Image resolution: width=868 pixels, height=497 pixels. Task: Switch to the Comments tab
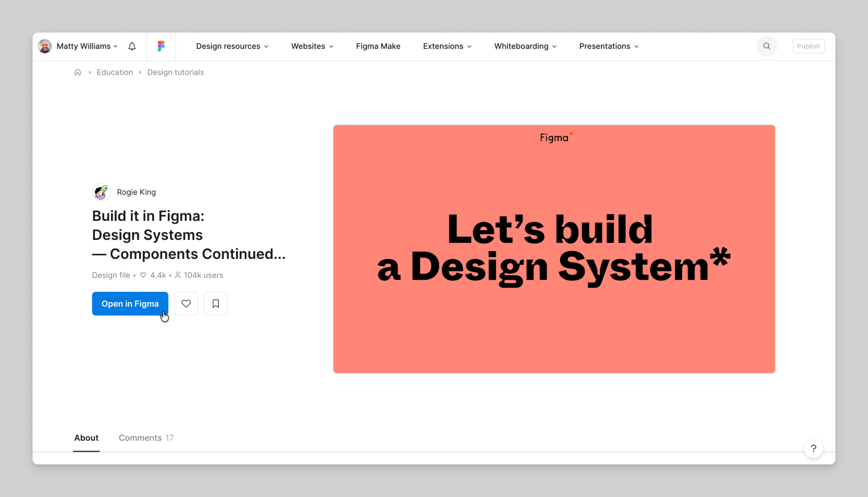click(146, 438)
